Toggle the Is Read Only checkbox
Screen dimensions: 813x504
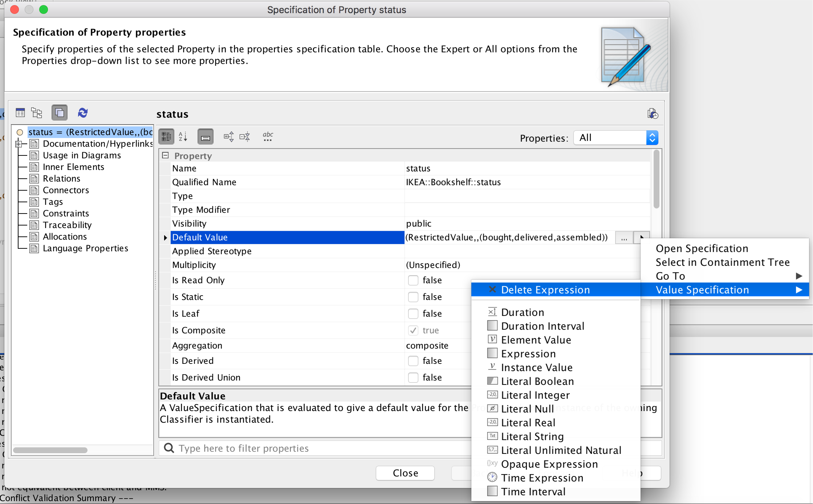coord(413,280)
